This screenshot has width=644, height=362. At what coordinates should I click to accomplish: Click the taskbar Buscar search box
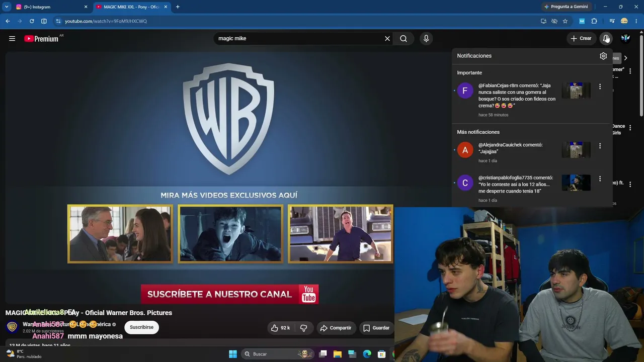click(278, 354)
